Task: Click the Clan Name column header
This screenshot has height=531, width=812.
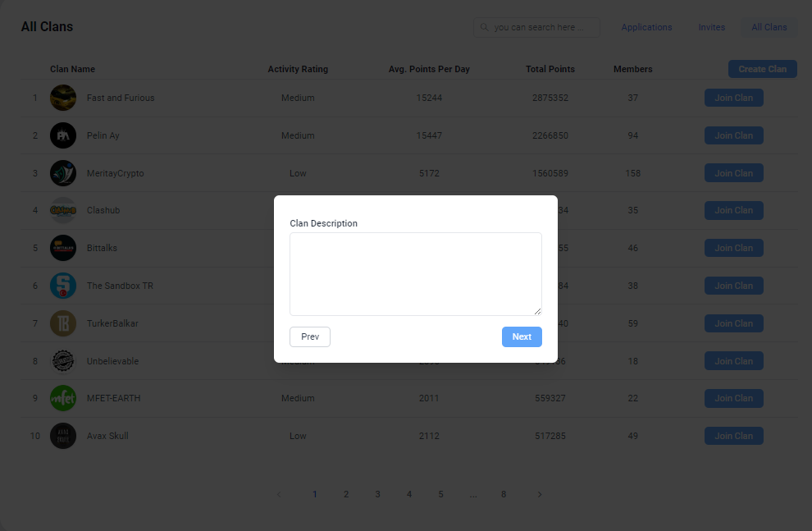Action: [x=72, y=70]
